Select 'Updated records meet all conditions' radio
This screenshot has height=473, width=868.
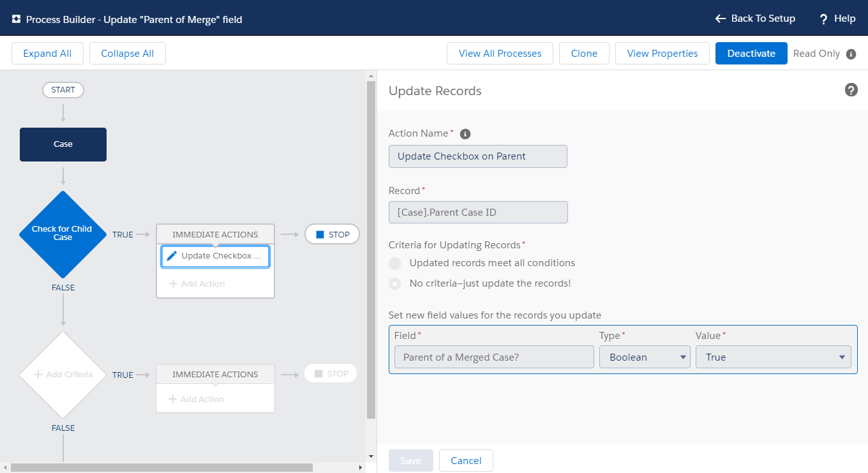(395, 264)
